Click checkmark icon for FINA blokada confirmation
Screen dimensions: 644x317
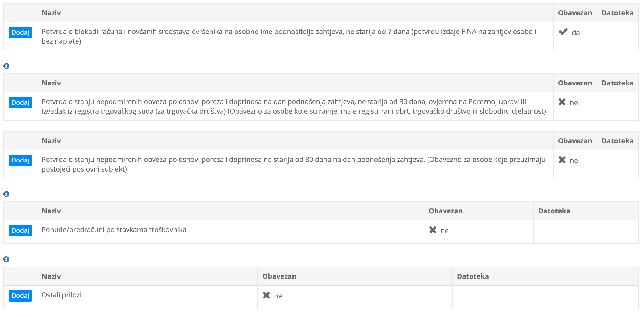tap(563, 32)
